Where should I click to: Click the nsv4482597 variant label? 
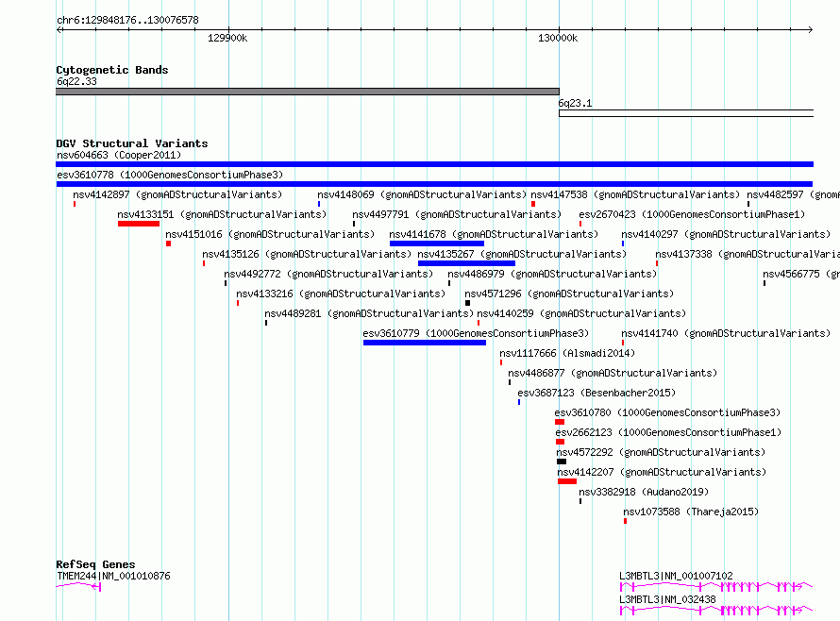[794, 194]
